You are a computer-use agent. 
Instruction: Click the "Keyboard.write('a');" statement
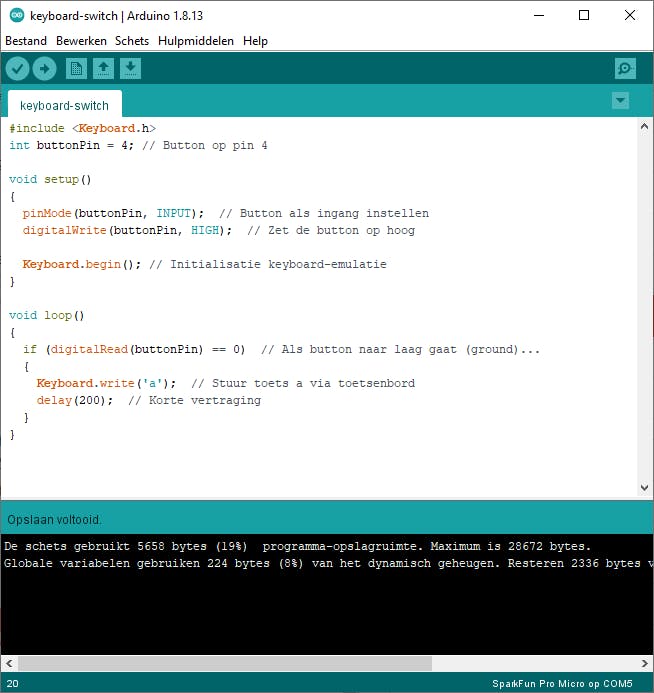click(106, 383)
